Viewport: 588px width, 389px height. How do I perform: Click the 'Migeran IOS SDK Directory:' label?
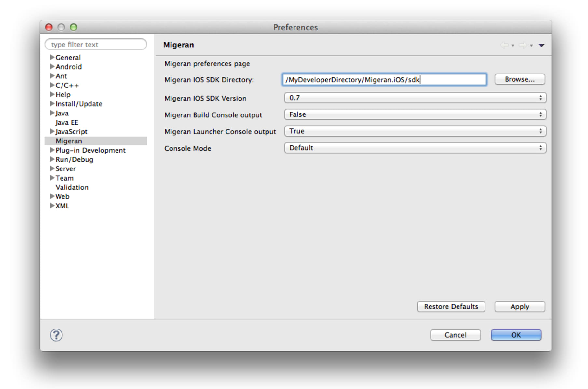click(209, 80)
